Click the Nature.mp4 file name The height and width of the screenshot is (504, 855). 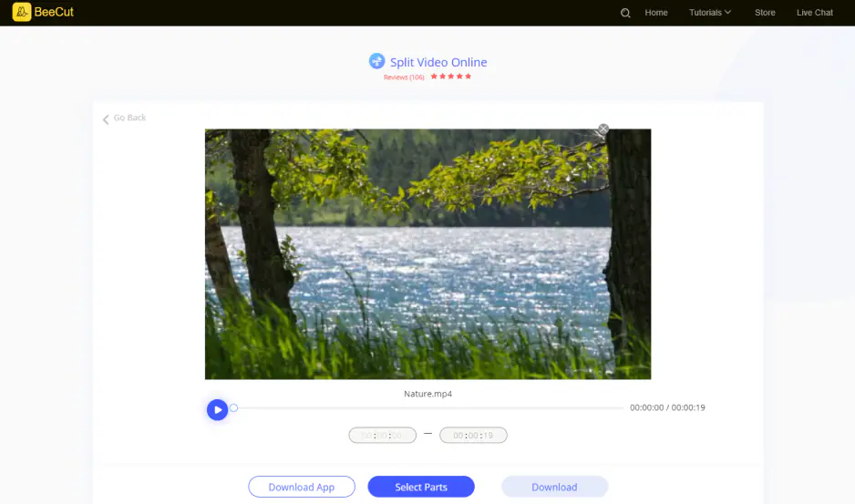428,394
